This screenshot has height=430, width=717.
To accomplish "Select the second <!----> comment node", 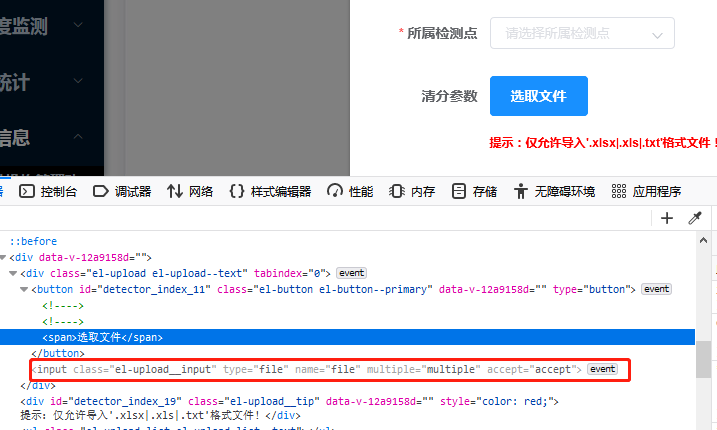I will pos(63,322).
